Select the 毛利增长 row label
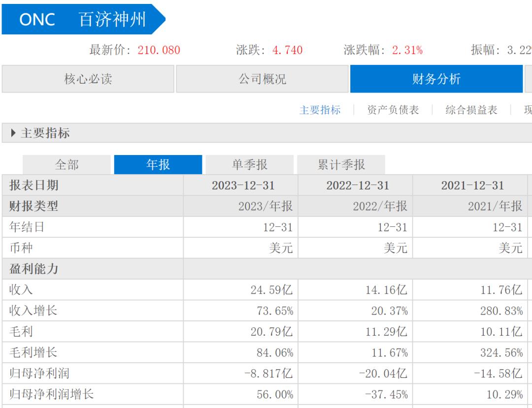This screenshot has width=532, height=408. 33,352
